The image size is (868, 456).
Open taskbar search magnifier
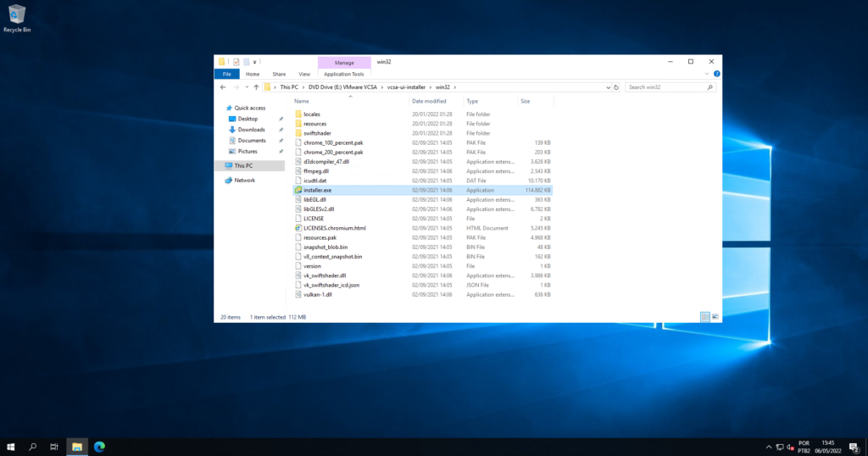pos(33,447)
